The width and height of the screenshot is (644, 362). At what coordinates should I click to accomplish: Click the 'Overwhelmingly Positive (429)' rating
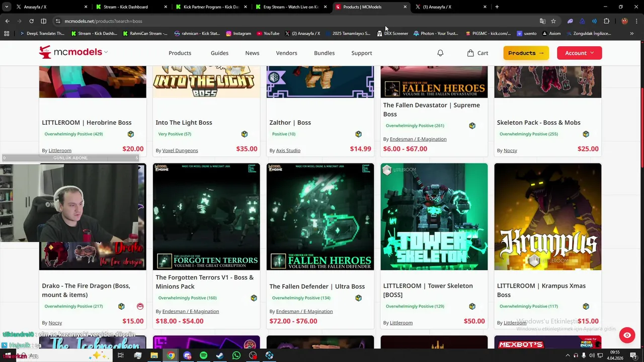pos(73,134)
